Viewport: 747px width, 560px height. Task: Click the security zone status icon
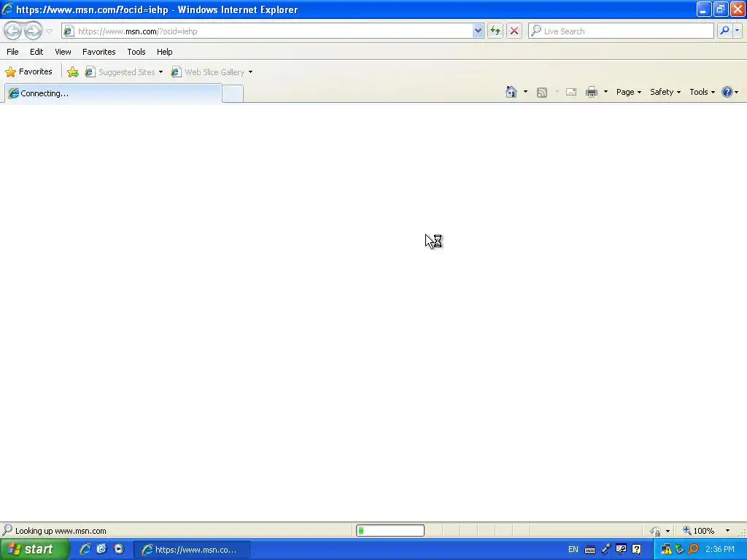[x=656, y=531]
